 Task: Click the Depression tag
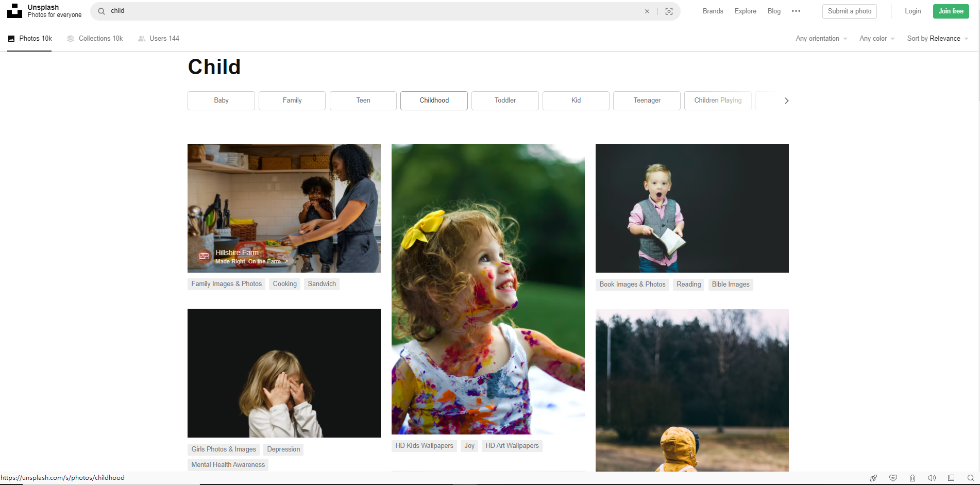[283, 449]
